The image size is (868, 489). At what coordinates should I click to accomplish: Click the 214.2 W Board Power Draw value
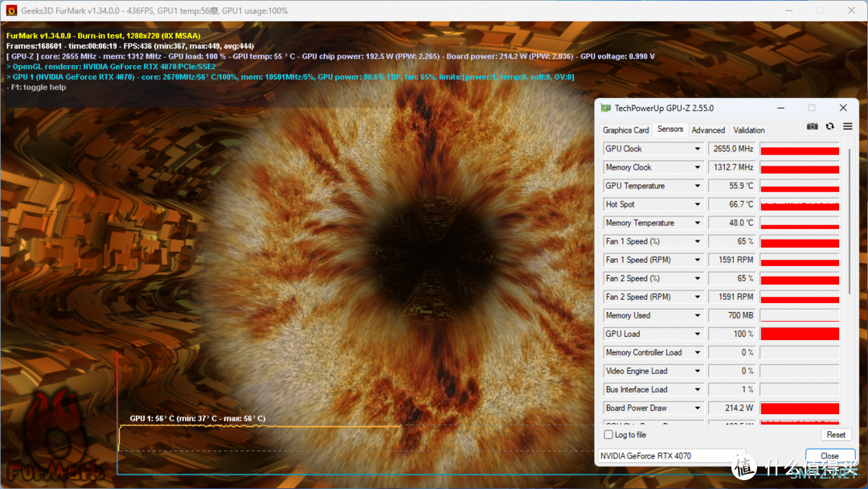[733, 408]
